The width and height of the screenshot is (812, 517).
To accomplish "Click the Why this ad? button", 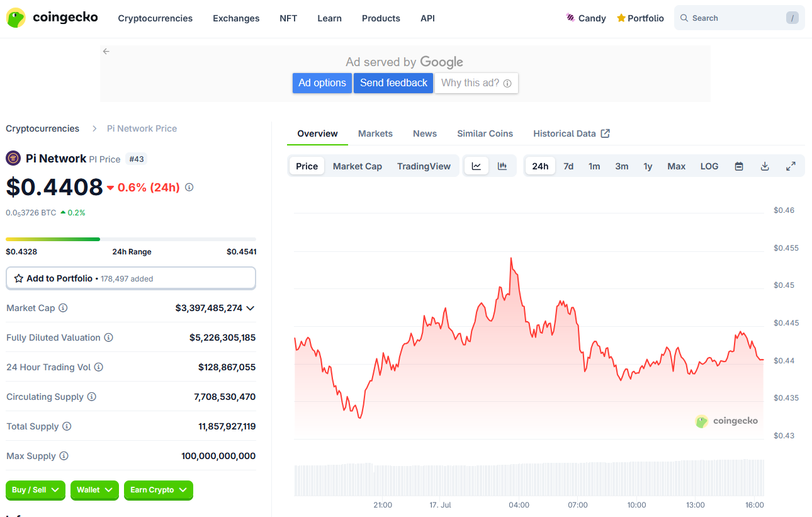I will [476, 83].
